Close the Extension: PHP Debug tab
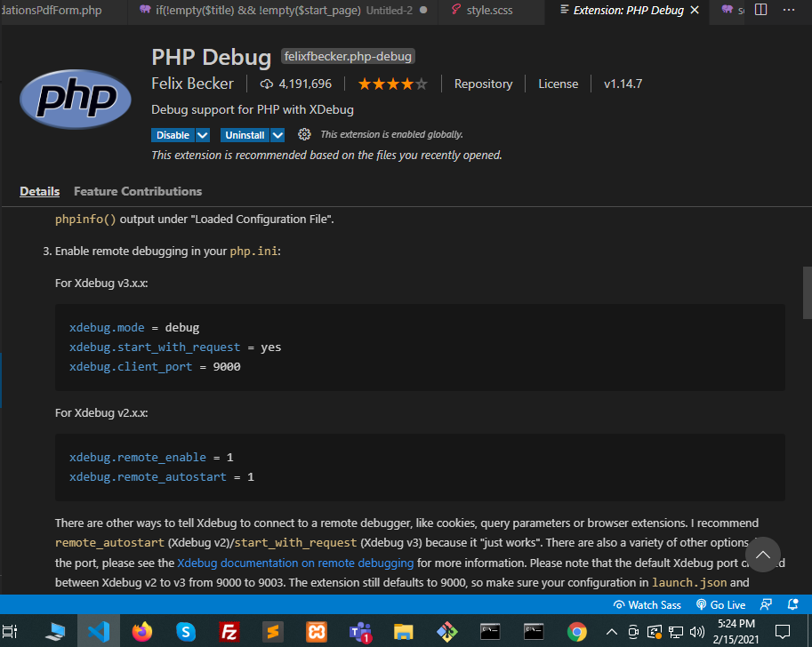The height and width of the screenshot is (647, 812). [695, 10]
